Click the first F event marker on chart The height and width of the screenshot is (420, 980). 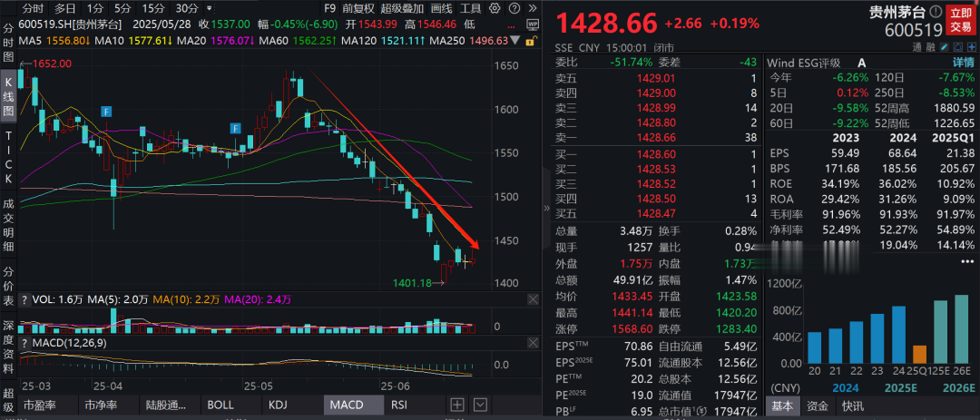coord(107,112)
